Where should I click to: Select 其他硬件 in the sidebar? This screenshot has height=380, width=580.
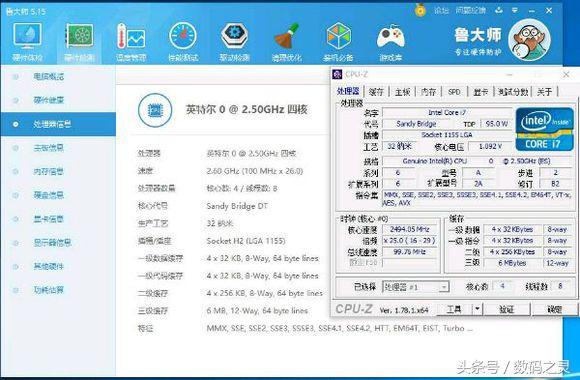48,266
